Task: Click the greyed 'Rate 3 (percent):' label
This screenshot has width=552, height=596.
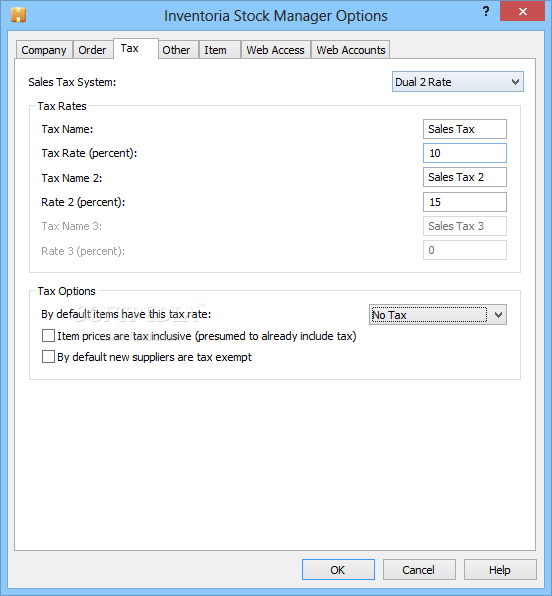Action: click(x=83, y=251)
